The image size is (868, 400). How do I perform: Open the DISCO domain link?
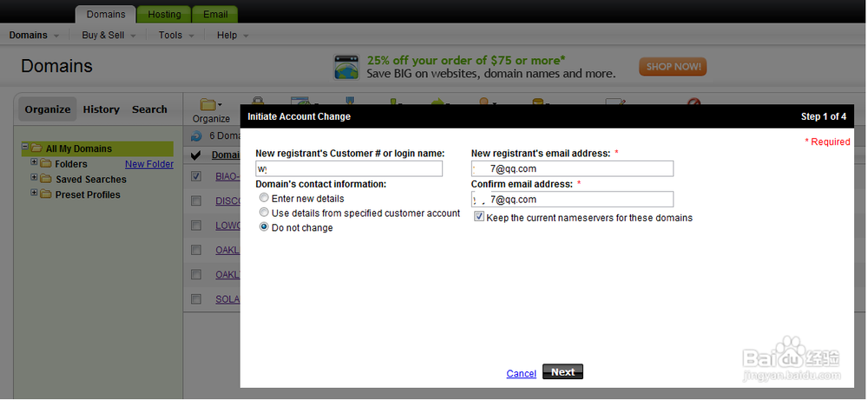227,200
